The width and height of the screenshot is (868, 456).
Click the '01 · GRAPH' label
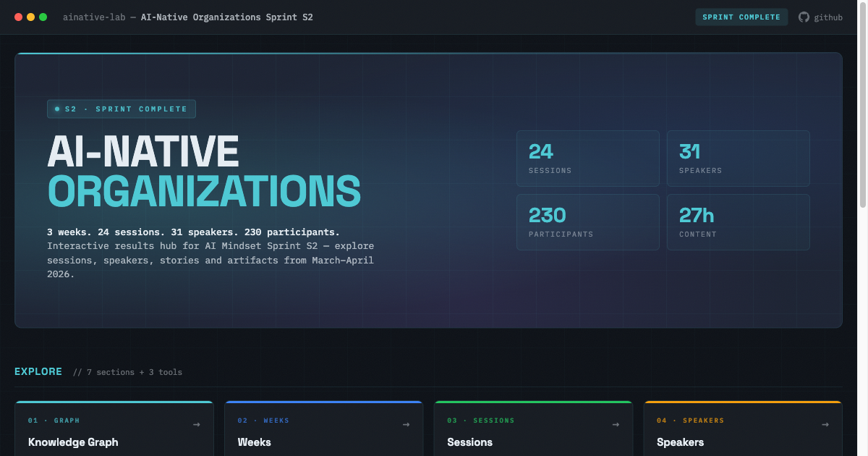(54, 421)
